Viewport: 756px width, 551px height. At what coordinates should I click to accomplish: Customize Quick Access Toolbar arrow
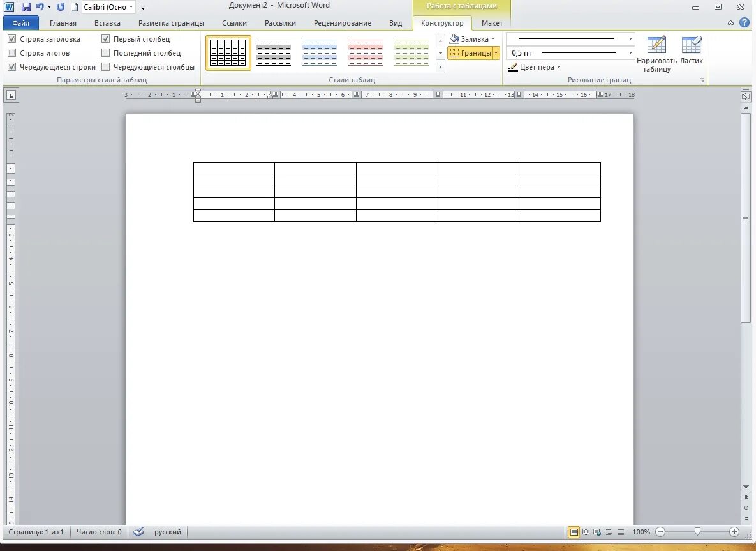[x=143, y=7]
